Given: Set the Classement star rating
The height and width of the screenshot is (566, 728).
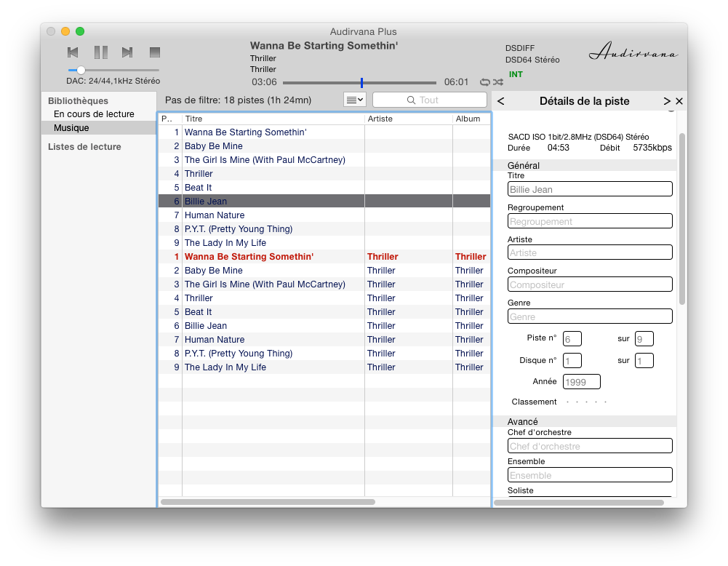Looking at the screenshot, I should tap(586, 402).
